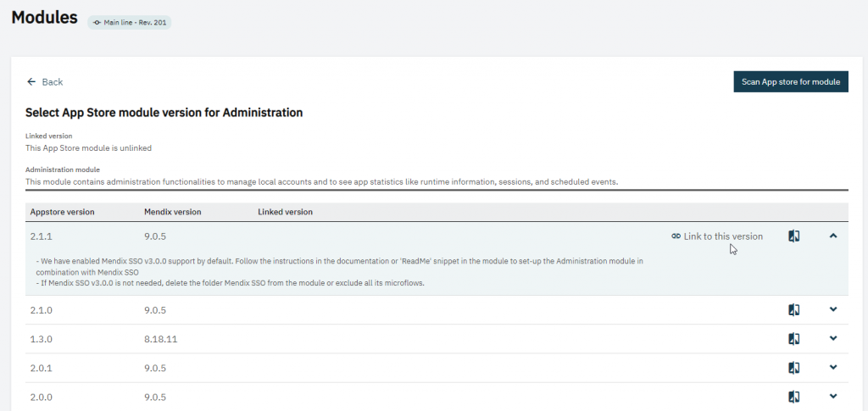
Task: Select the Main line - Rev. 201 badge
Action: point(129,22)
